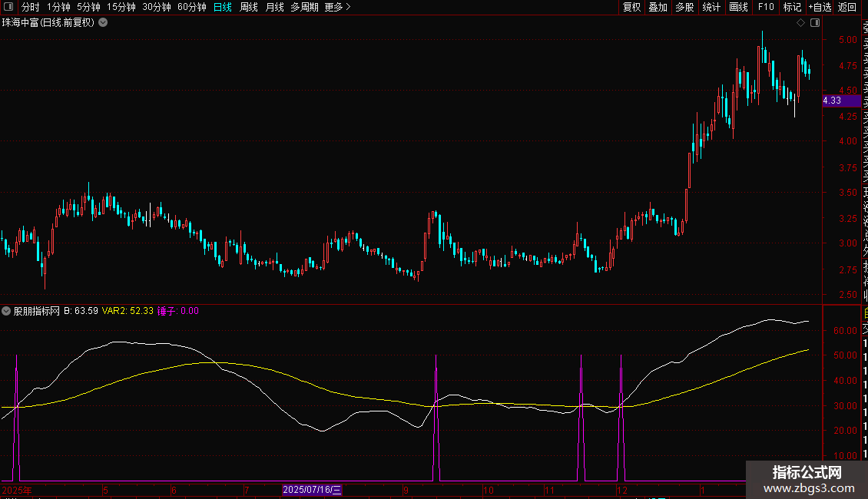Viewport: 868px width, 499px height.
Task: Switch to 分时 intraday view
Action: coord(31,7)
